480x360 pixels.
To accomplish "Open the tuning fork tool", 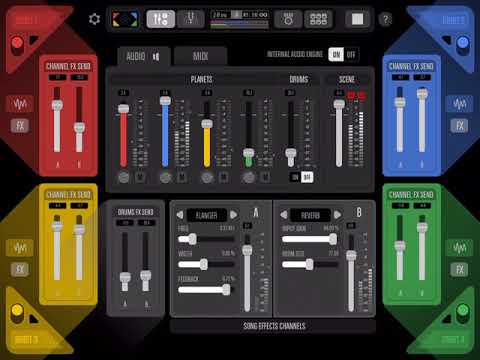I will point(191,19).
